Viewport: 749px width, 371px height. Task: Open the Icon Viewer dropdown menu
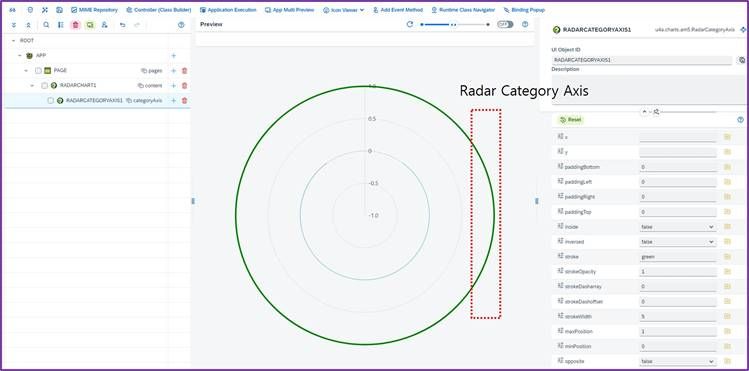coord(343,10)
